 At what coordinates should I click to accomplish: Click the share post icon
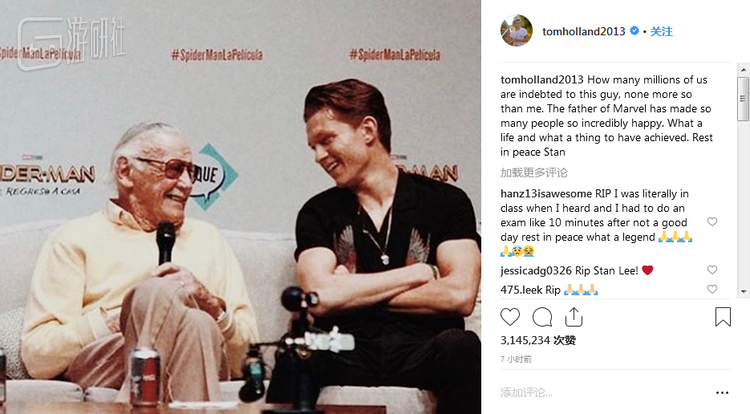[573, 317]
